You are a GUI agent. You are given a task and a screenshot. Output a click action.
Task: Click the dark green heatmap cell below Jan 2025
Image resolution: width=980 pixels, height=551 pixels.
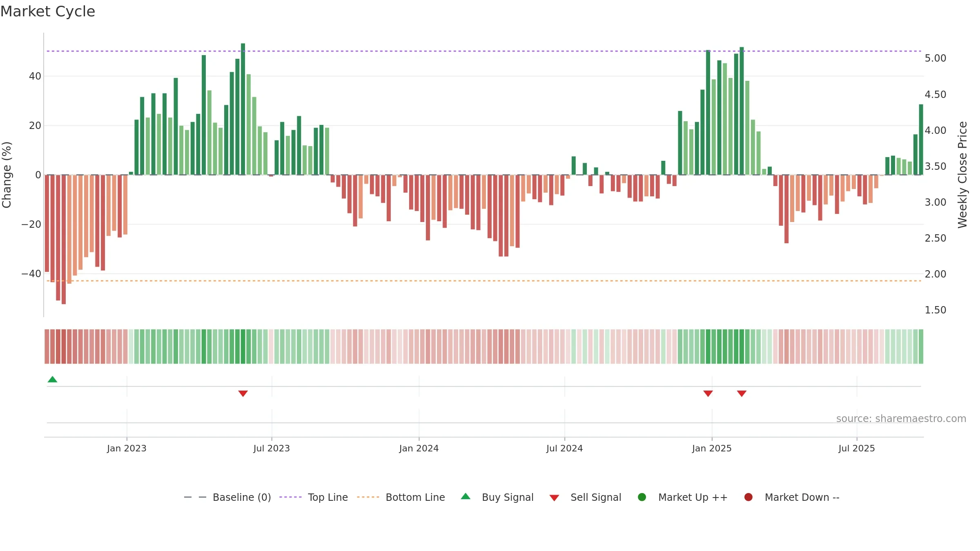(x=708, y=347)
